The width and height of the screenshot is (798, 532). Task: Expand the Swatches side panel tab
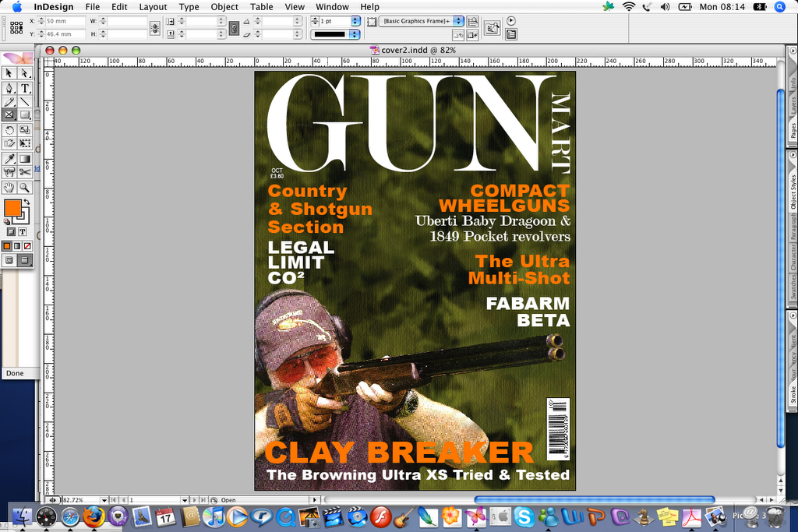pos(793,288)
